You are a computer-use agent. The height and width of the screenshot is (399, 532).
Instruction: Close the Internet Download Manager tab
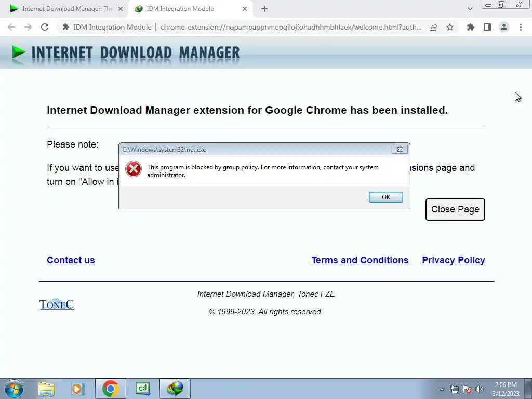pyautogui.click(x=121, y=9)
